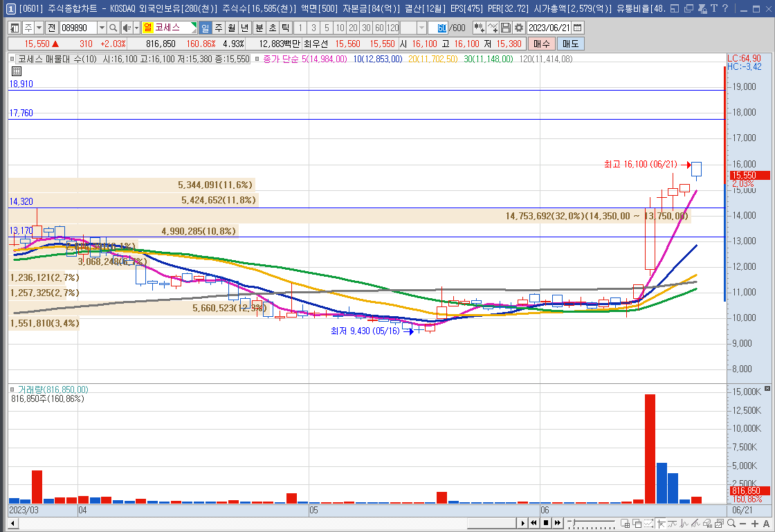Click the T font icon in the title bar
Screen dimensions: 775x532
[713, 8]
